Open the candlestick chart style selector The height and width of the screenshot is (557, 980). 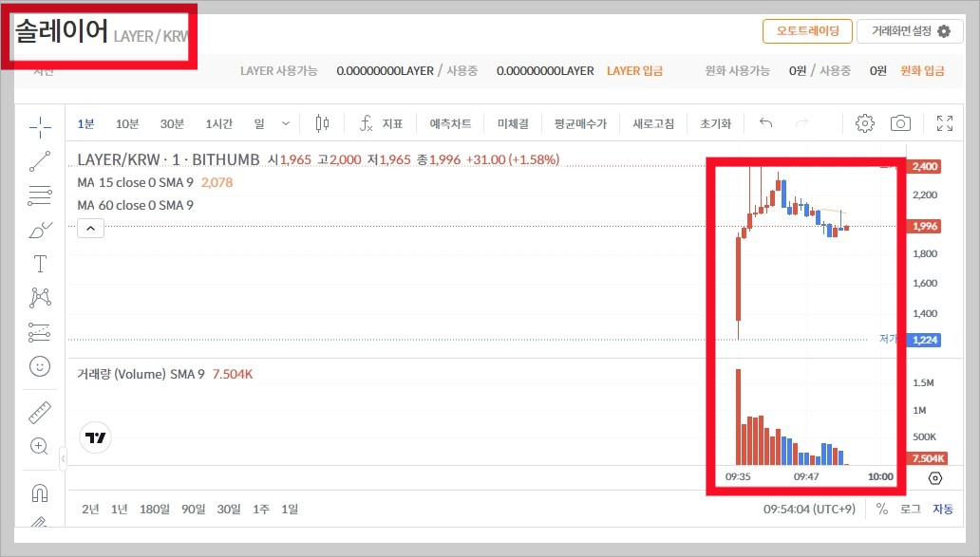[x=322, y=123]
